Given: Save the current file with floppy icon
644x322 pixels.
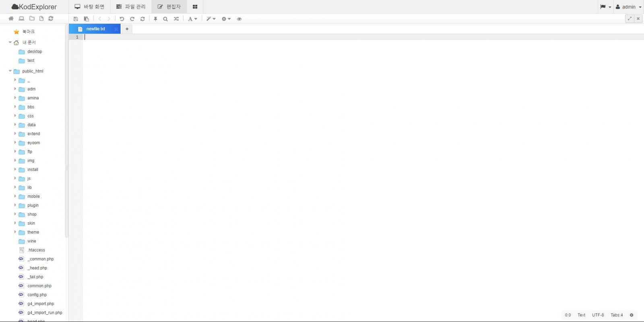Looking at the screenshot, I should pos(76,19).
